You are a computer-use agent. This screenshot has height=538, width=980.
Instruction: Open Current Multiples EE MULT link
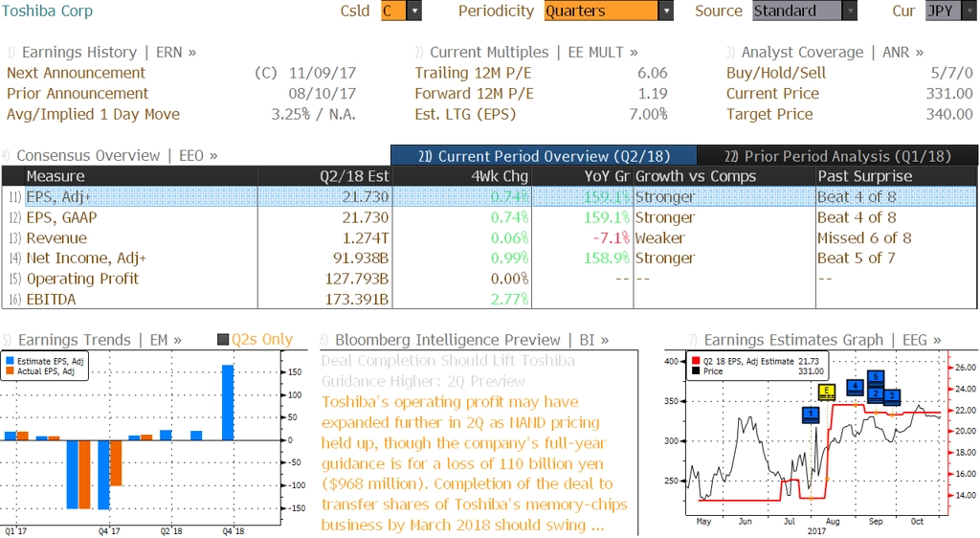tap(526, 53)
